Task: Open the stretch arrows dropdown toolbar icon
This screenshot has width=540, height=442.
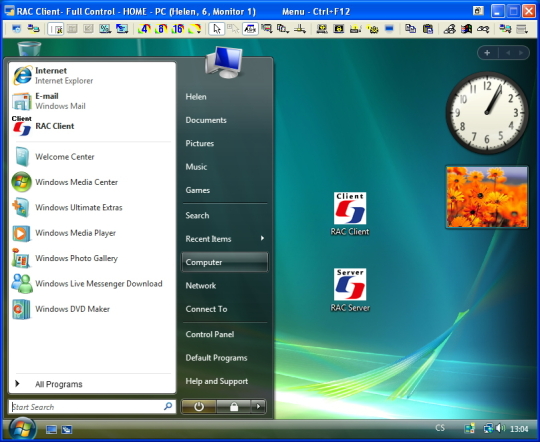Action: point(300,29)
